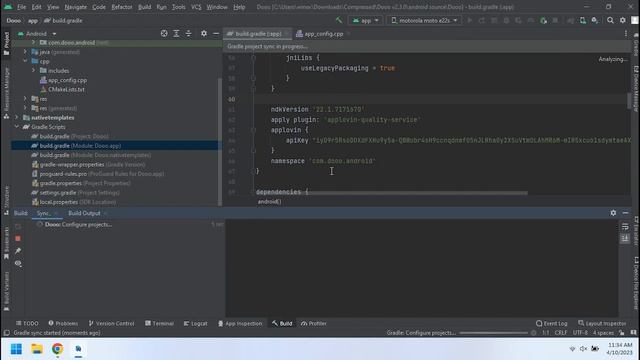Viewport: 640px width, 360px height.
Task: Expand the res folder
Action: [x=25, y=99]
